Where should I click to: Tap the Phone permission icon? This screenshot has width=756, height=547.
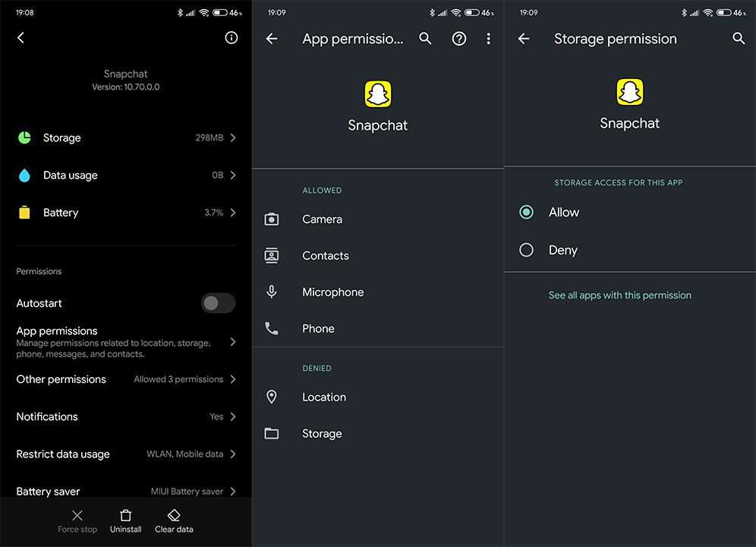(x=272, y=328)
